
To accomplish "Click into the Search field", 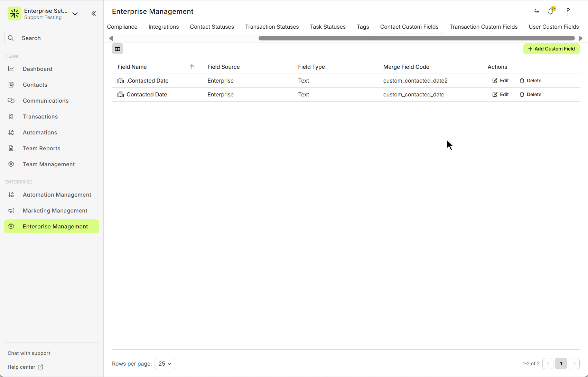I will 52,38.
